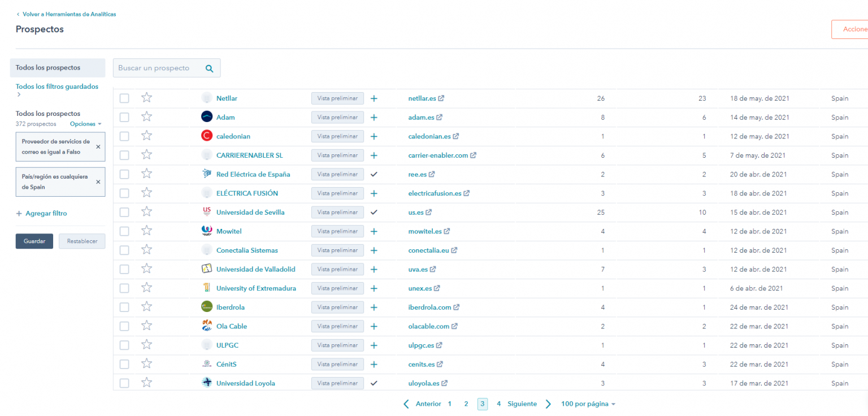
Task: Select the checkbox for Mowitel
Action: pos(124,231)
